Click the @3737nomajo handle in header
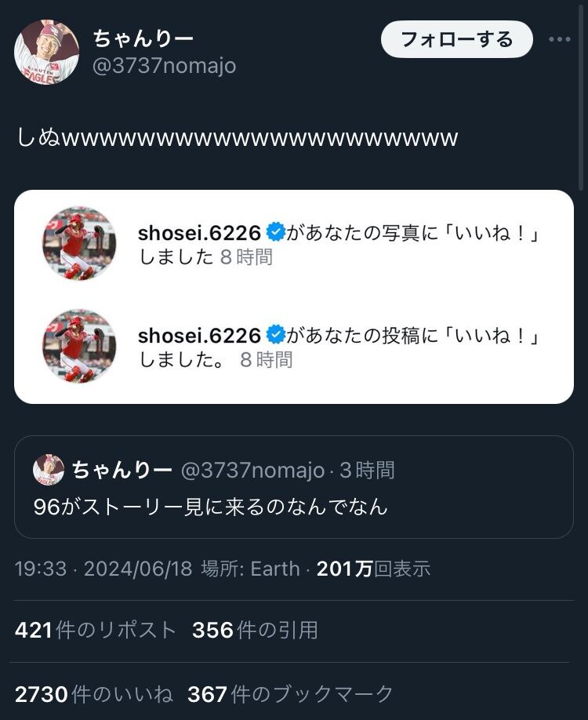 click(164, 66)
